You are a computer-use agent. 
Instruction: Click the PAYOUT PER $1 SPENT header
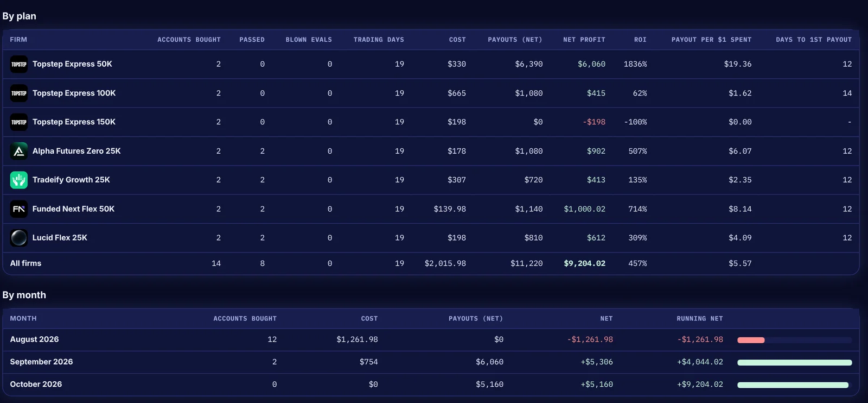[711, 40]
